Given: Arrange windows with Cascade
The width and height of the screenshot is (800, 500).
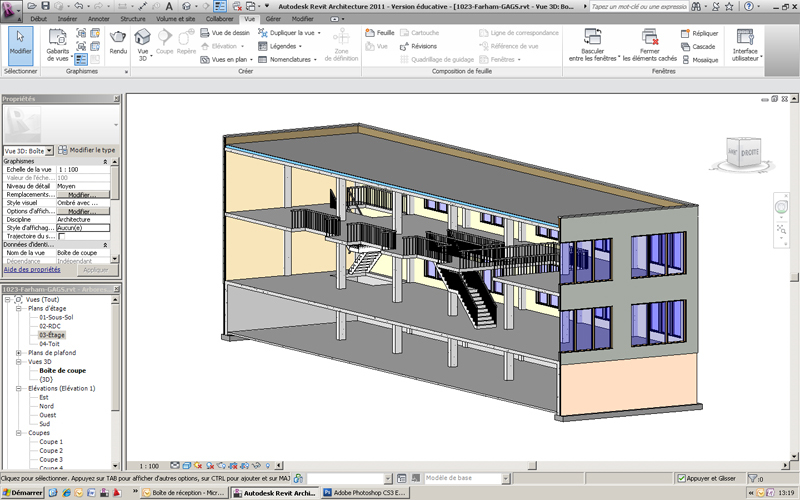Looking at the screenshot, I should [x=698, y=46].
